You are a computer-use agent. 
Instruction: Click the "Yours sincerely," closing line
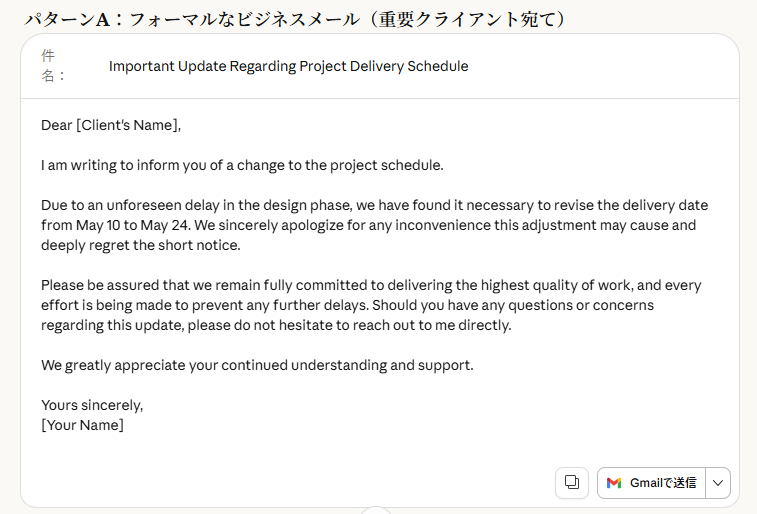[x=92, y=405]
